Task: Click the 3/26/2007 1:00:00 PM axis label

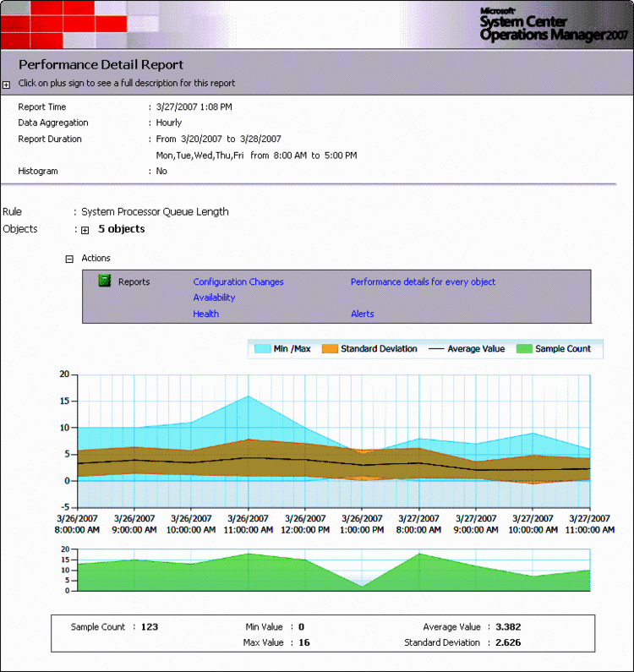Action: click(362, 524)
